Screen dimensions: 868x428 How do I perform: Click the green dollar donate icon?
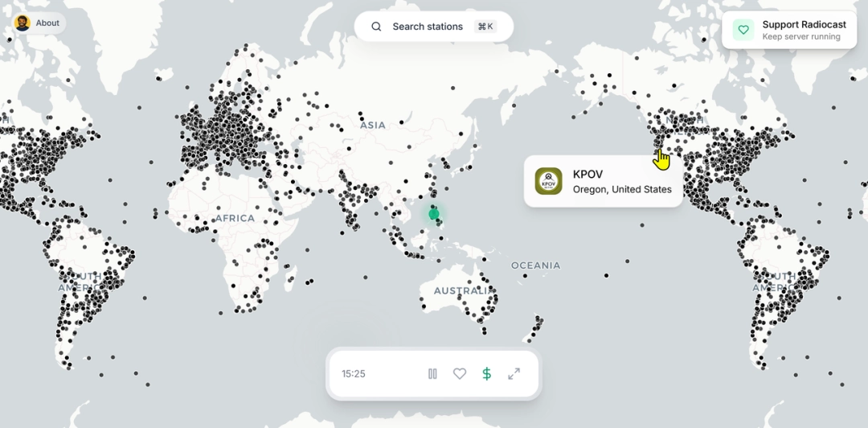(x=486, y=374)
